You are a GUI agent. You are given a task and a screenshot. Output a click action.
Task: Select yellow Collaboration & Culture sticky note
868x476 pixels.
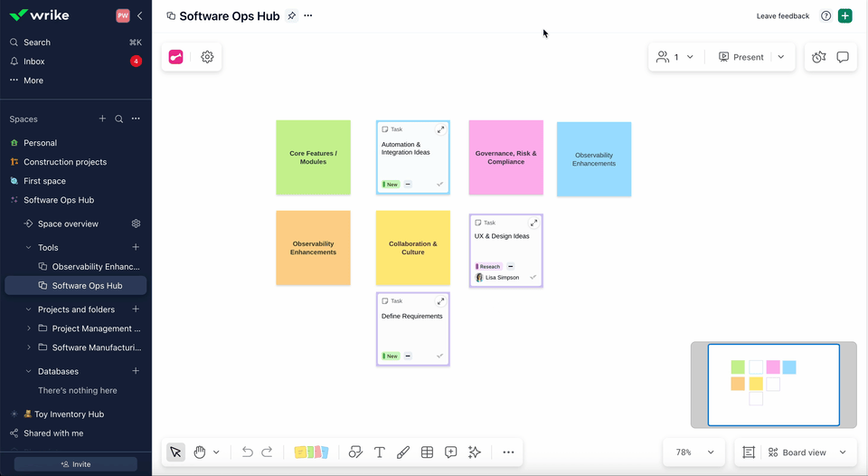(413, 248)
